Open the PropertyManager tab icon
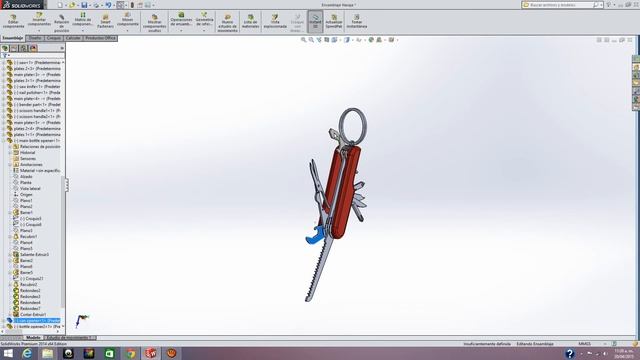640x360 pixels. (x=14, y=48)
